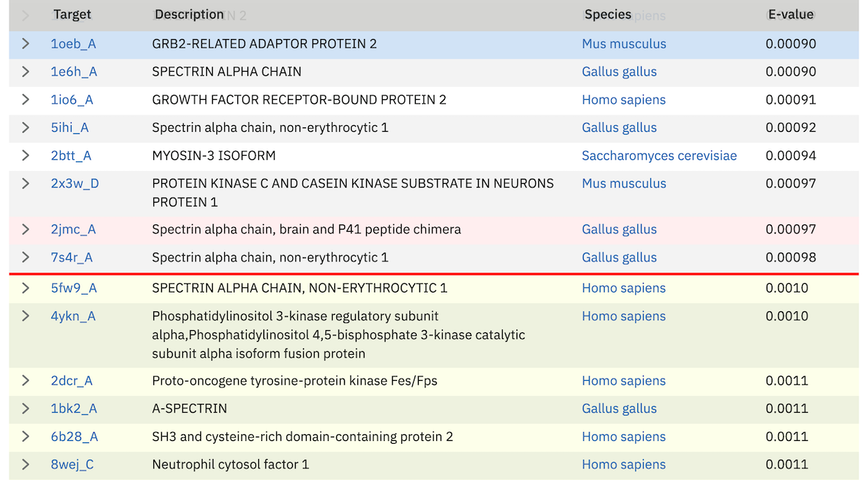This screenshot has width=868, height=480.
Task: Expand the 2jmc_A row chevron
Action: coord(25,230)
